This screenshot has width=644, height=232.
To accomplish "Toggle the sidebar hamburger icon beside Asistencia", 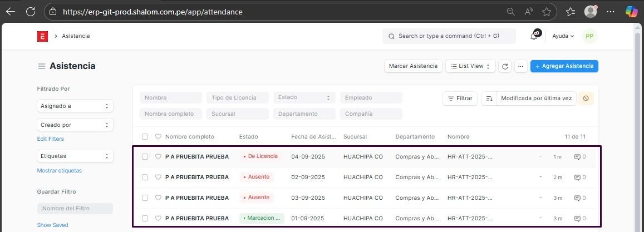I will (x=41, y=66).
